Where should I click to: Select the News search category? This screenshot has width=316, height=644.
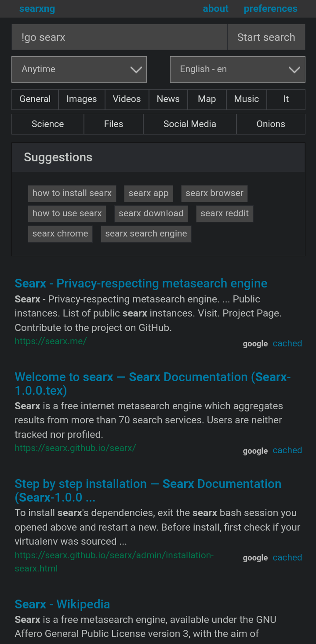pyautogui.click(x=168, y=99)
